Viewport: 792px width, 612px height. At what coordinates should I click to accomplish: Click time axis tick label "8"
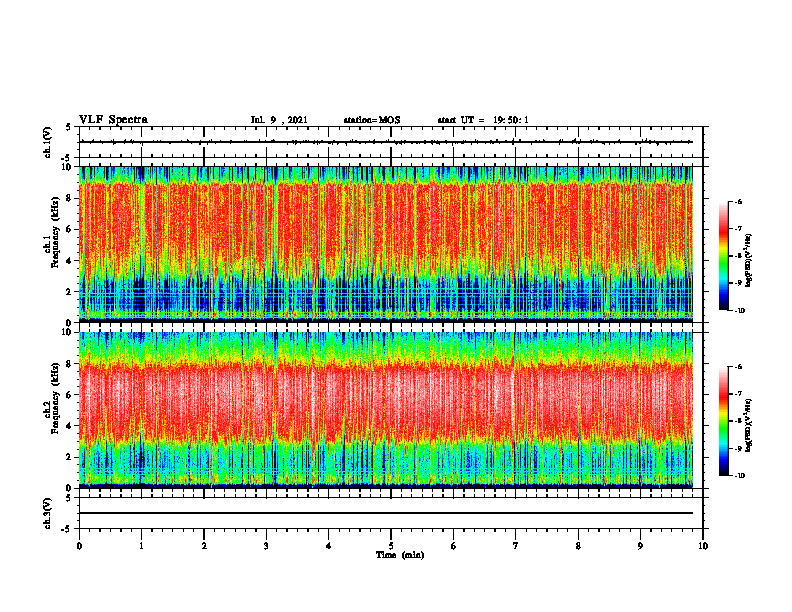click(x=578, y=546)
